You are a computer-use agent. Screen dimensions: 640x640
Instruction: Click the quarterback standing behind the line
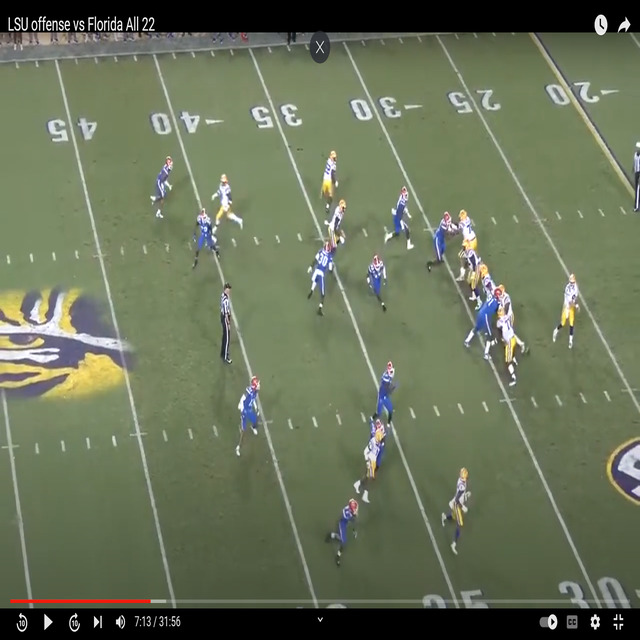568,310
